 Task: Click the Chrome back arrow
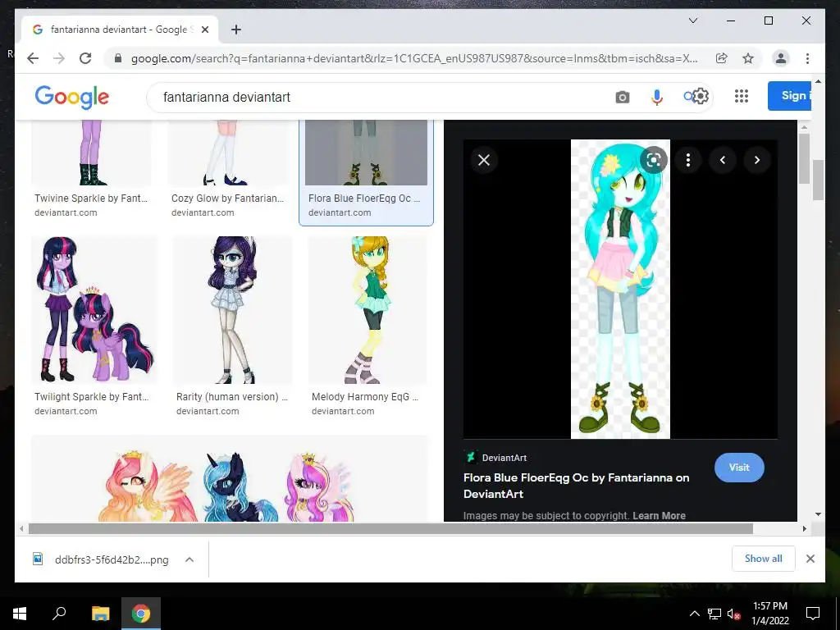pyautogui.click(x=33, y=58)
